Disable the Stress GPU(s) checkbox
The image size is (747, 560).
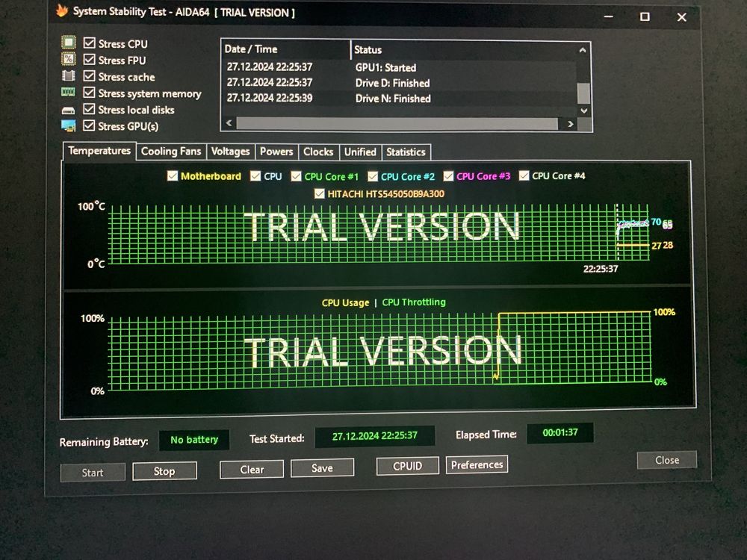pyautogui.click(x=89, y=125)
